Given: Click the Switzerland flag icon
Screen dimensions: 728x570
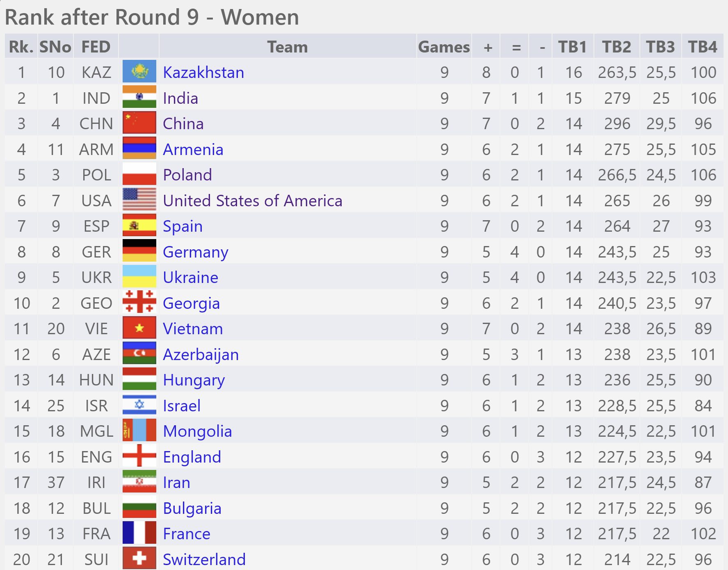Looking at the screenshot, I should coord(139,558).
